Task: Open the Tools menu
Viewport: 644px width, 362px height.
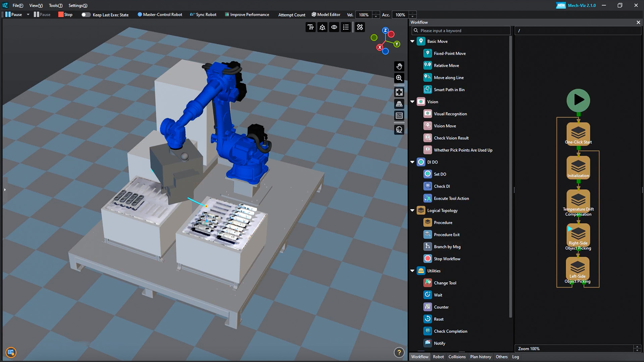Action: (55, 5)
